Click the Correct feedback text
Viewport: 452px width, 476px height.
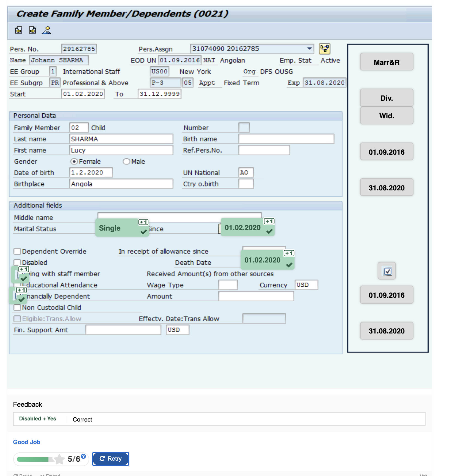82,420
